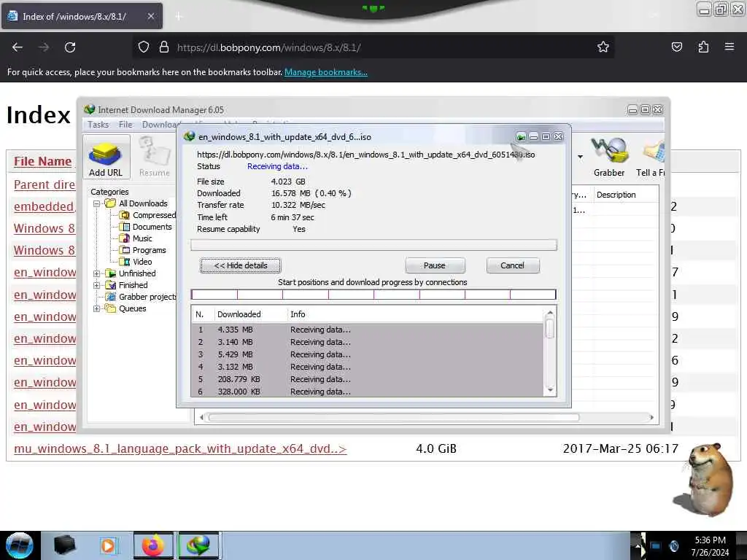Close the Index of /windows/8.x/8.1/ tab

point(150,16)
